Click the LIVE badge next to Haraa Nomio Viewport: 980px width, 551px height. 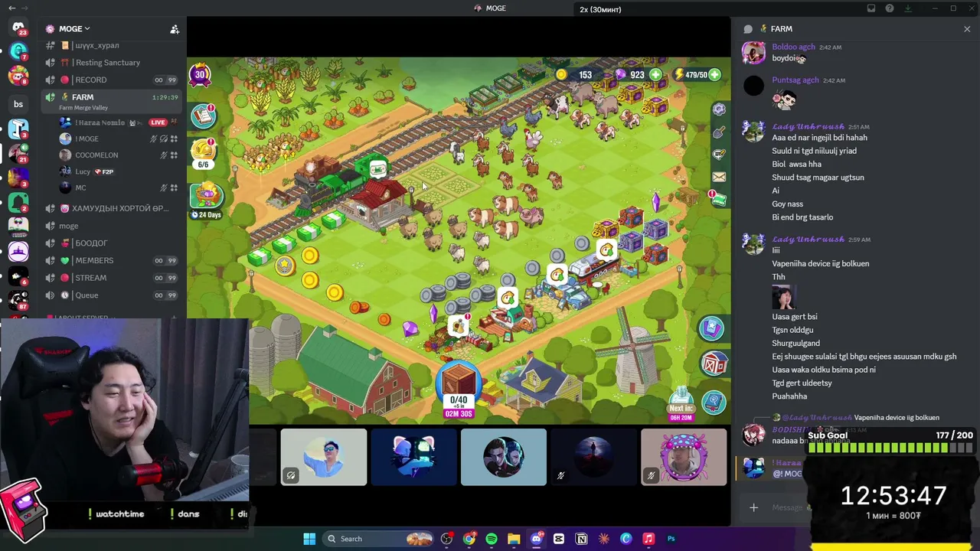(158, 122)
